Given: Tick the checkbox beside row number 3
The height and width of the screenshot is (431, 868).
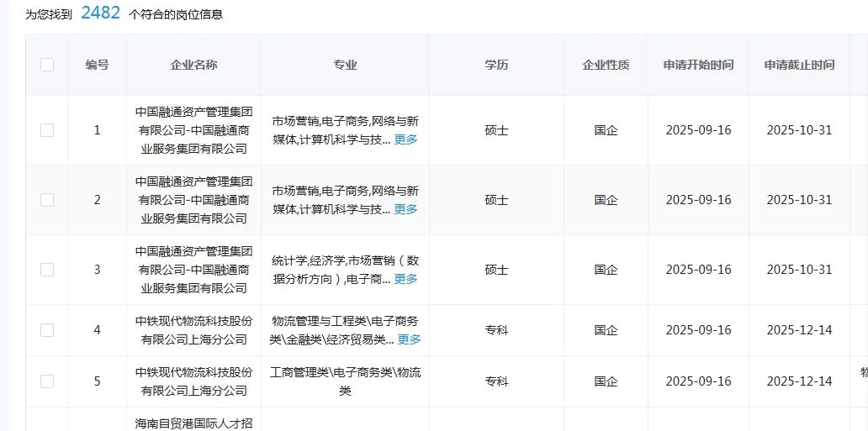Looking at the screenshot, I should (x=47, y=270).
